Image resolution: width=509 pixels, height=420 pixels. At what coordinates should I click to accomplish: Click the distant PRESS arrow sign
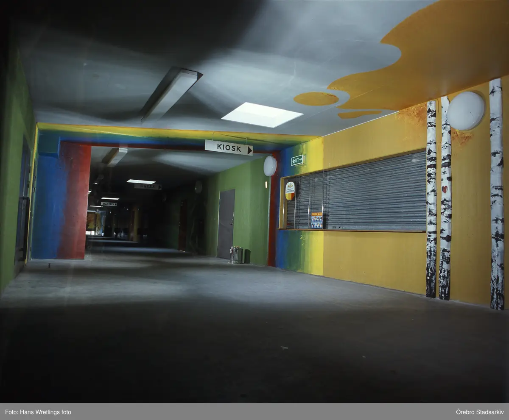tap(148, 186)
